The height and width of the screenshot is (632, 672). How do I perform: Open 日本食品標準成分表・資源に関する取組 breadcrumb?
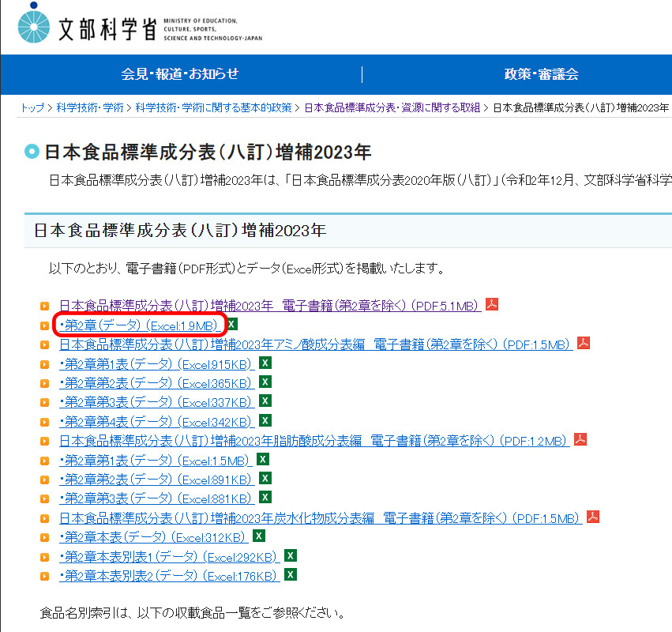(392, 107)
